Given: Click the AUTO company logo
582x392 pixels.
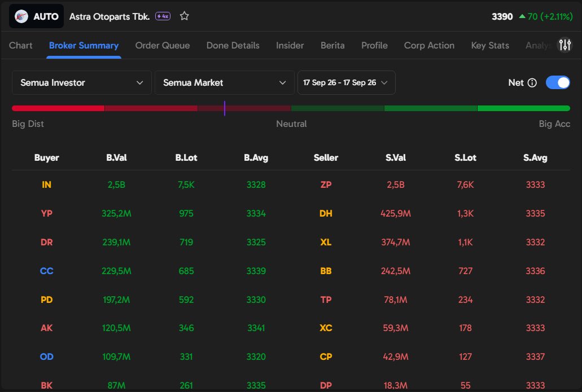Looking at the screenshot, I should tap(21, 16).
